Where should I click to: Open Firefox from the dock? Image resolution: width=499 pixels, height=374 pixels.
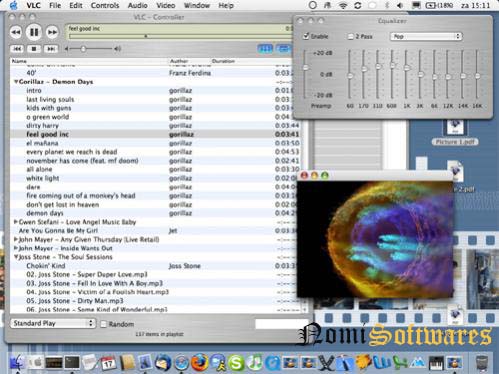coord(199,362)
